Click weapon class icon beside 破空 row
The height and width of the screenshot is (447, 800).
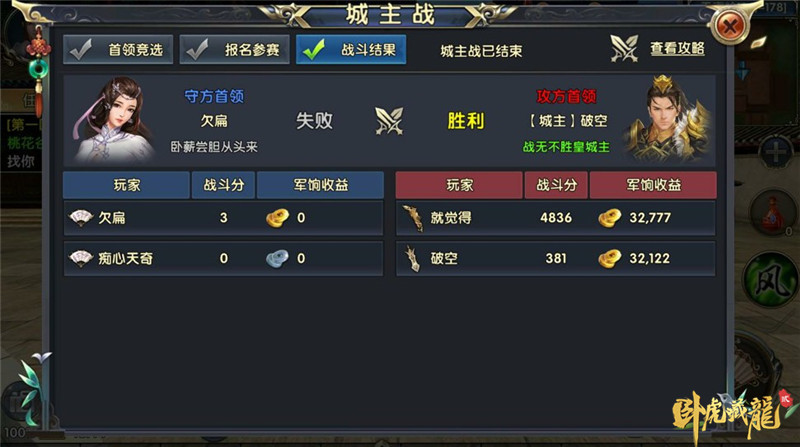[413, 258]
